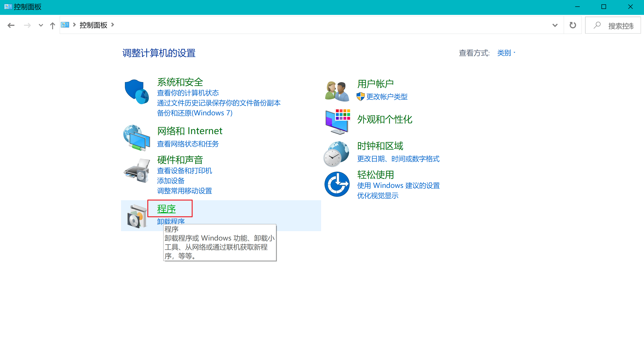
Task: Open 更改帐户类型 link
Action: coord(386,97)
